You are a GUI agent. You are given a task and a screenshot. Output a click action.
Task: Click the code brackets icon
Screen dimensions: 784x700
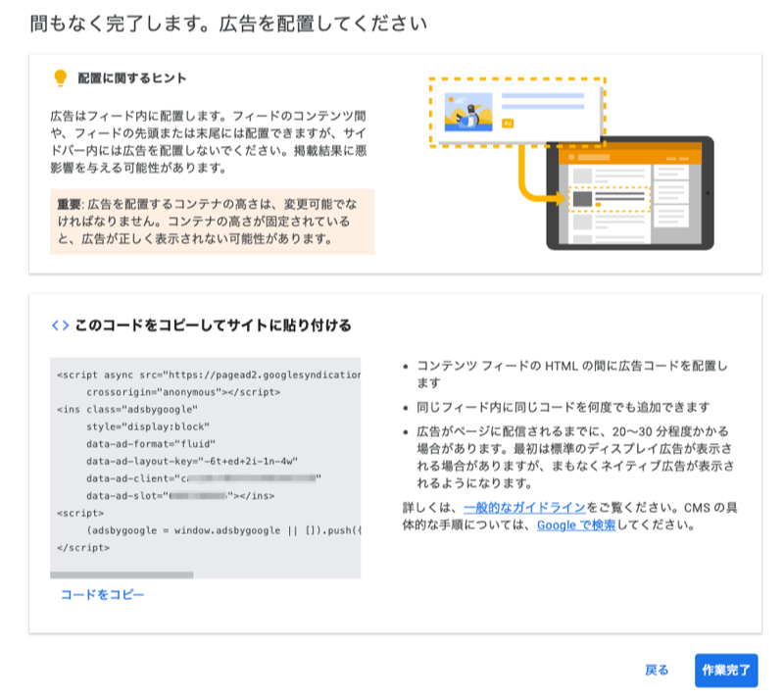(x=61, y=325)
